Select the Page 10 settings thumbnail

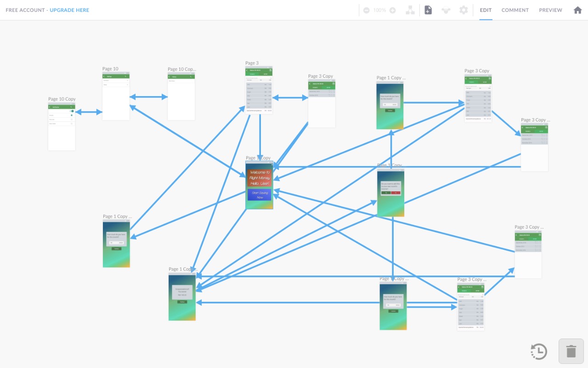116,97
